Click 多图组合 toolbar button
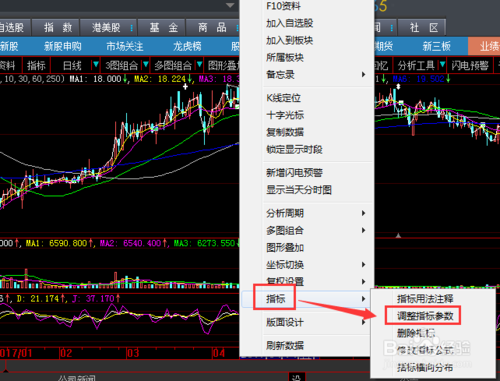Screen dimensions: 500x381 173,66
